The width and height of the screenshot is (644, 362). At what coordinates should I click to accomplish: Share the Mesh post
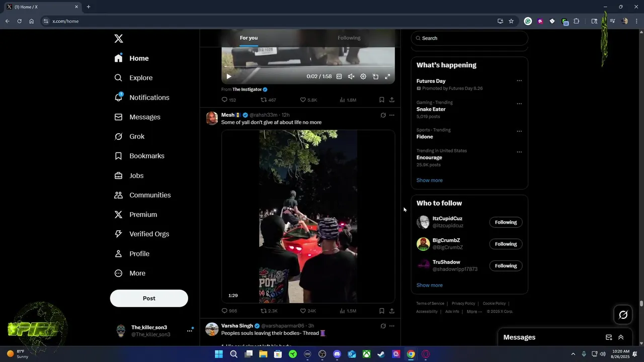point(392,311)
